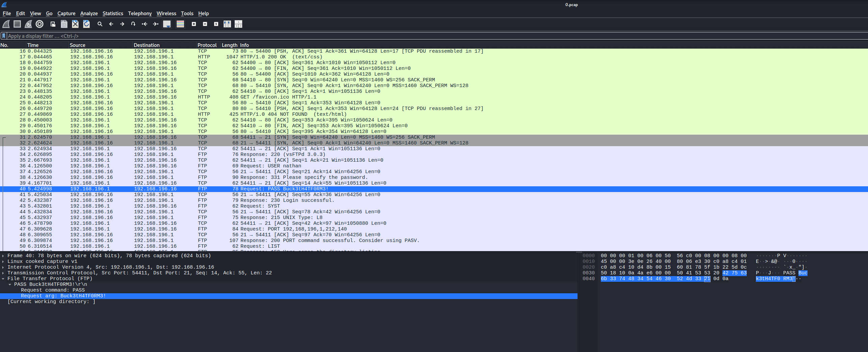The width and height of the screenshot is (868, 352).
Task: Select Current working directory line
Action: tap(289, 302)
